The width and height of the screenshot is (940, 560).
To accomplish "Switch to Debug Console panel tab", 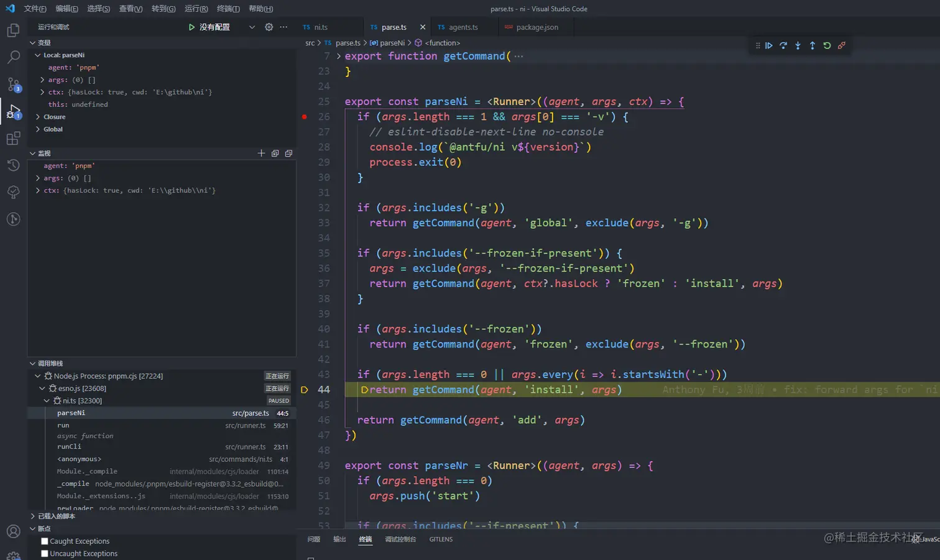I will coord(400,539).
